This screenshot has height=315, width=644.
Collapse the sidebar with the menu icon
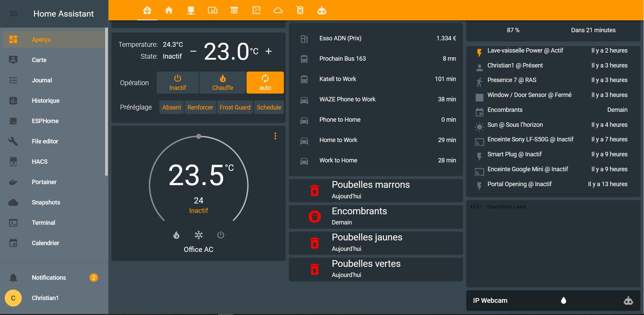13,14
